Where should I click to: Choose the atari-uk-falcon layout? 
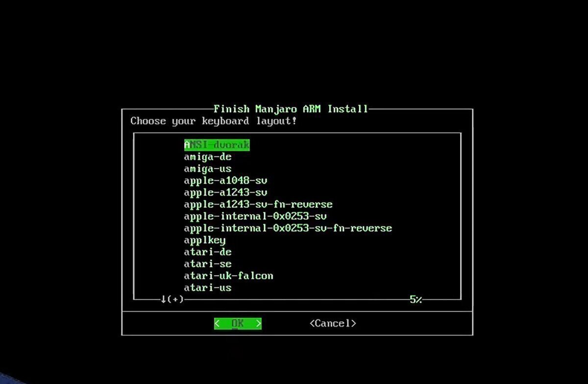[229, 276]
